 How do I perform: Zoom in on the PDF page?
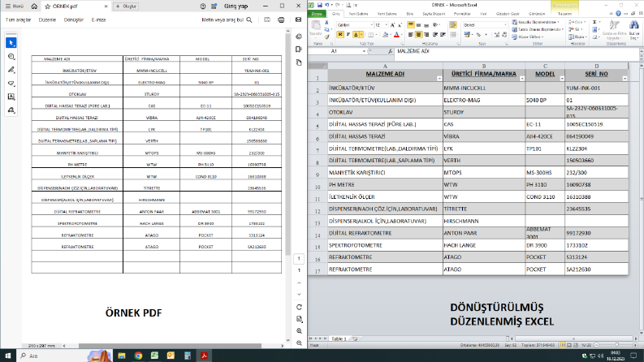pyautogui.click(x=299, y=331)
